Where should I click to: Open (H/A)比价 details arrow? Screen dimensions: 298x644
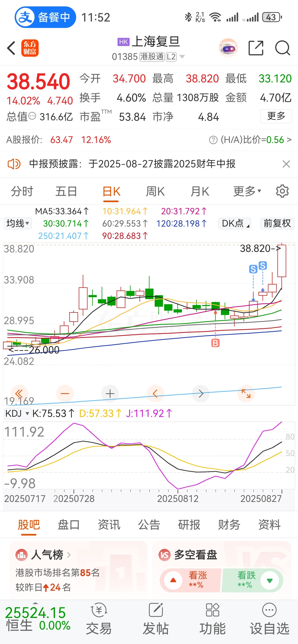coord(289,140)
